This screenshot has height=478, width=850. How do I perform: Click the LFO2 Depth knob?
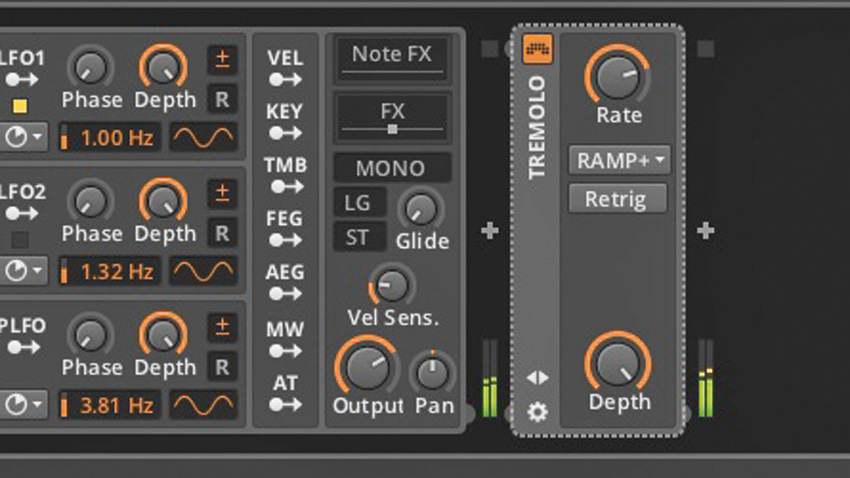tap(163, 202)
